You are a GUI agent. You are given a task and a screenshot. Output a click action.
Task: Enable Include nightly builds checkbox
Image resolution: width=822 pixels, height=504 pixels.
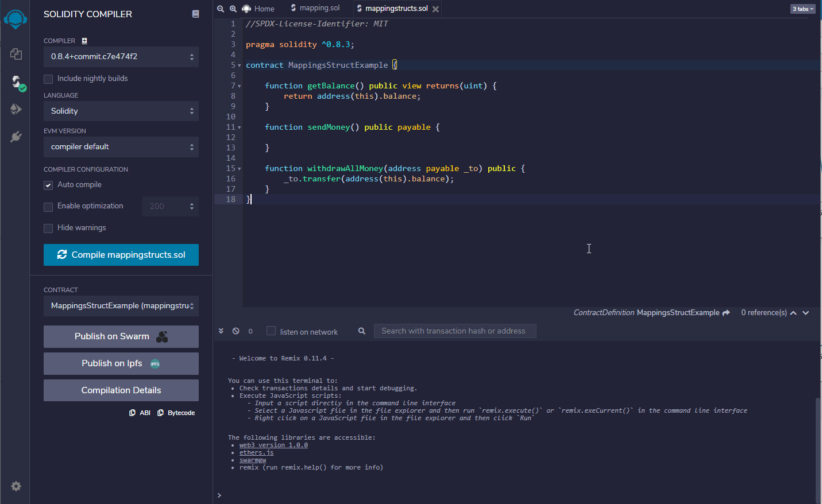coord(48,79)
